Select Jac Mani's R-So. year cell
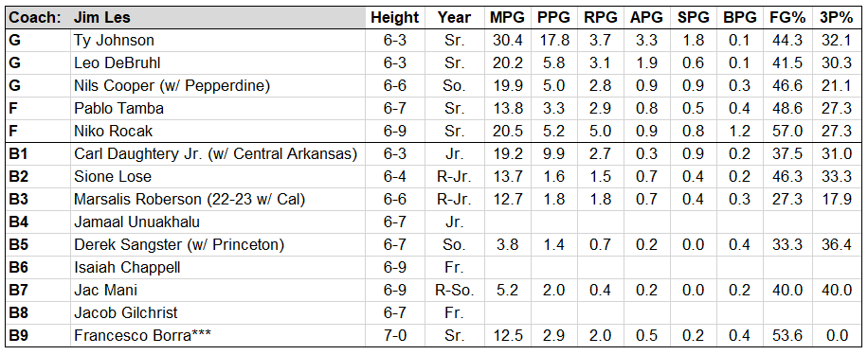Image resolution: width=868 pixels, height=355 pixels. tap(454, 291)
